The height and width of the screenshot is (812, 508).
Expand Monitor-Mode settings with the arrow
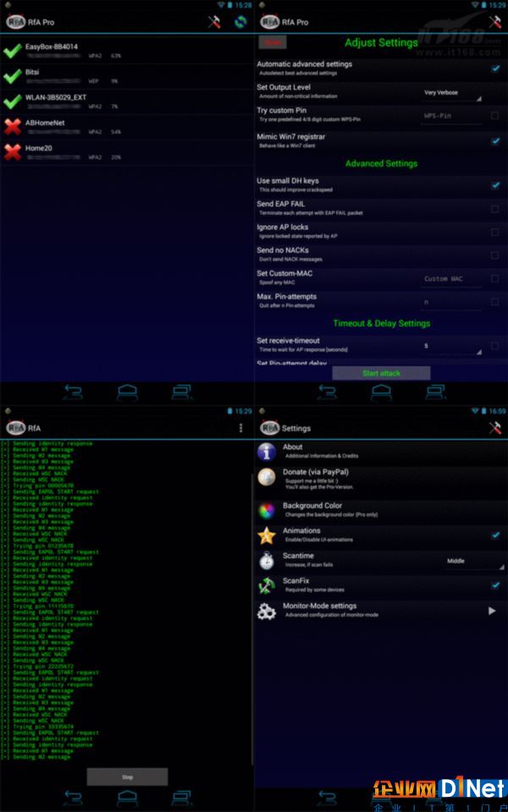[x=492, y=611]
